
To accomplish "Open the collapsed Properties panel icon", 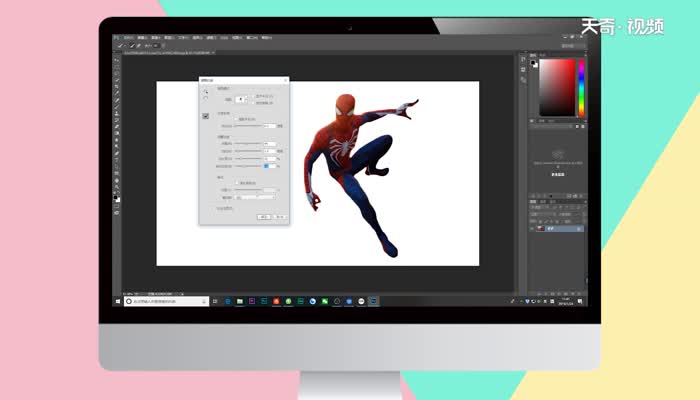I will point(523,70).
